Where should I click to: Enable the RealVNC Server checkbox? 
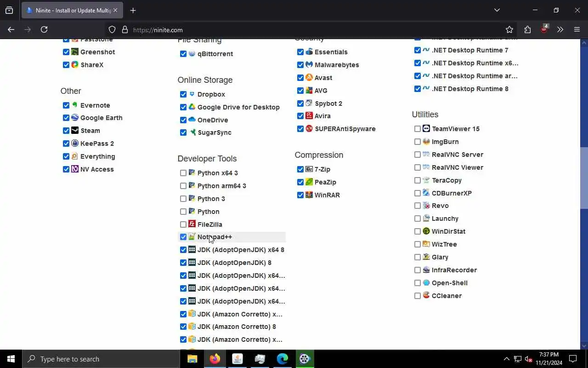click(418, 155)
